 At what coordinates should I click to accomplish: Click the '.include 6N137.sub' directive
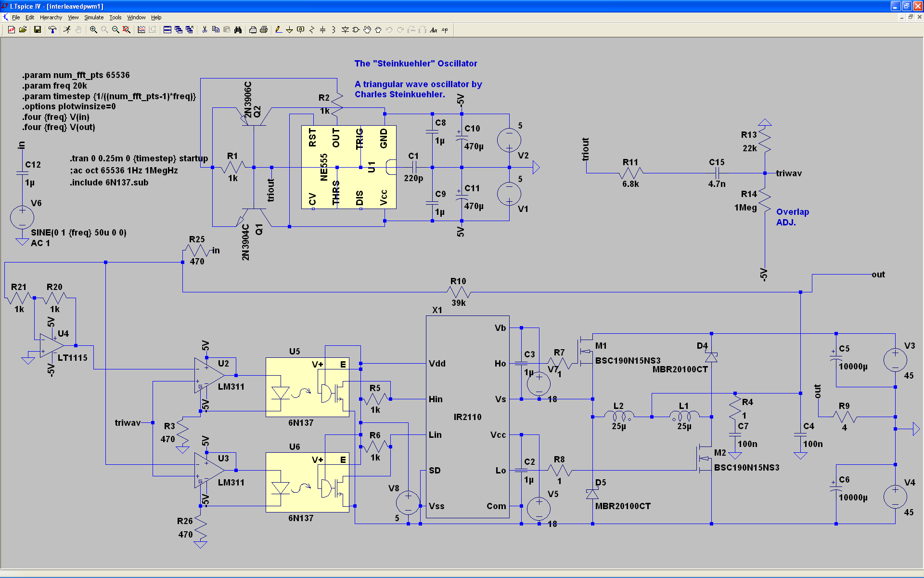coord(109,183)
